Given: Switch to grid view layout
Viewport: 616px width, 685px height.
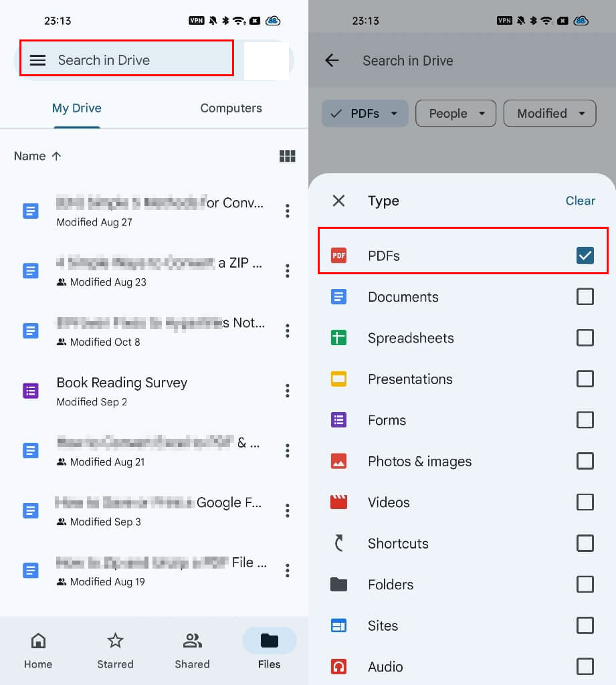Looking at the screenshot, I should (287, 156).
